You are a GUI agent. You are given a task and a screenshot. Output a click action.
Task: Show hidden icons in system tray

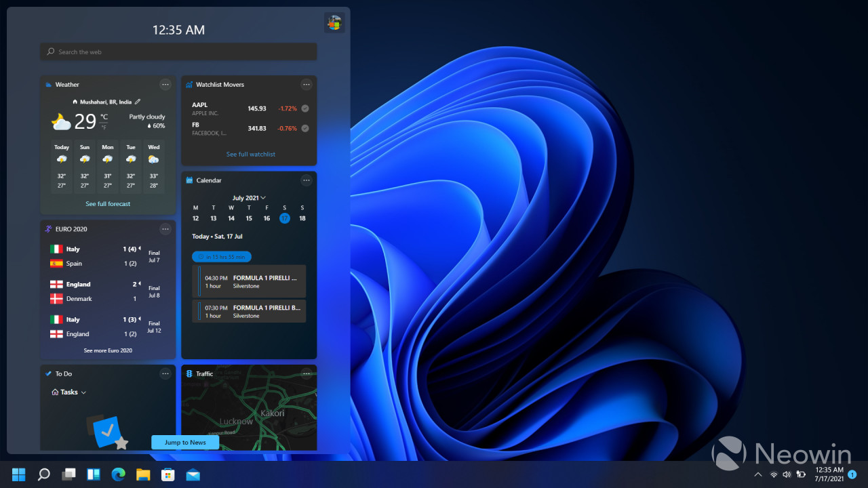(758, 474)
